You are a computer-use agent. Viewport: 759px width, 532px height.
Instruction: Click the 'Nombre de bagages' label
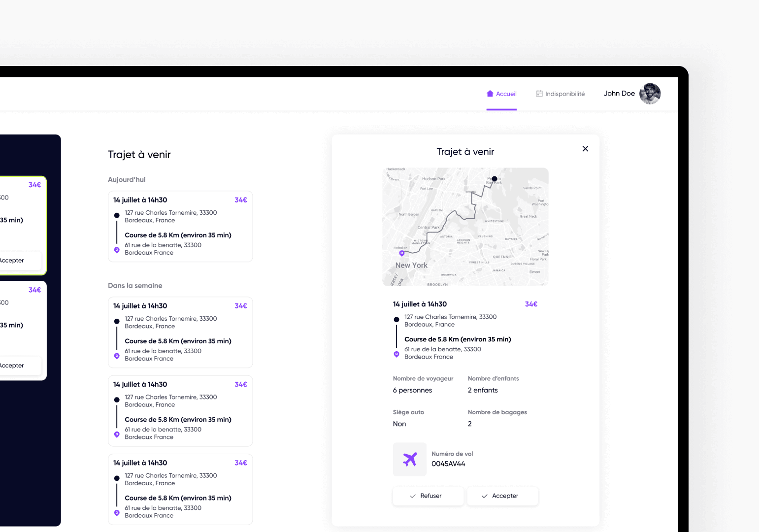click(497, 412)
